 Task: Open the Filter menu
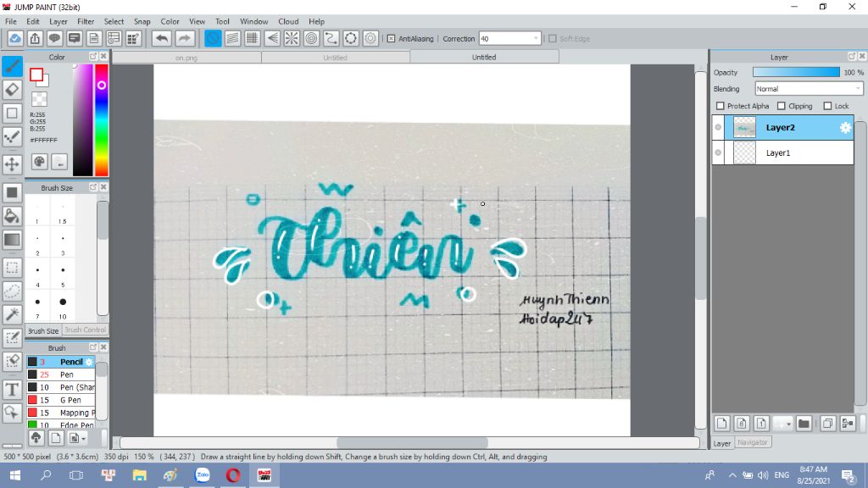pos(86,21)
